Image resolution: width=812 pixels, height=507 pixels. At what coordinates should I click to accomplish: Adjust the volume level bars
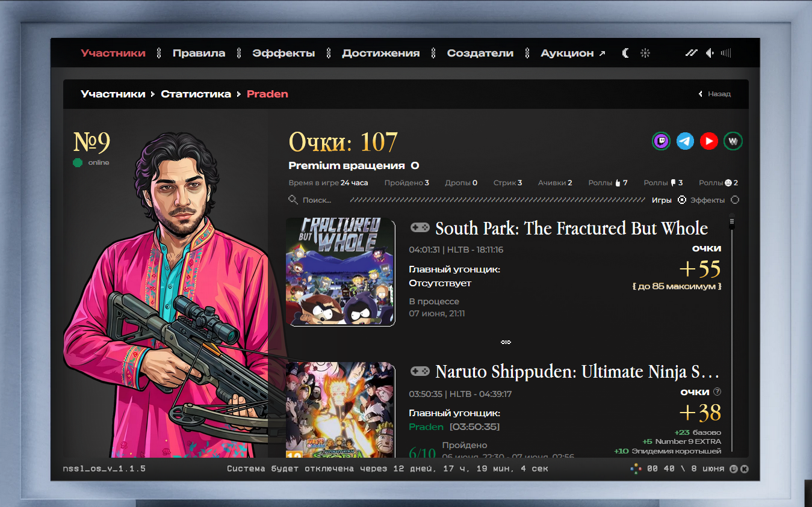pyautogui.click(x=726, y=53)
